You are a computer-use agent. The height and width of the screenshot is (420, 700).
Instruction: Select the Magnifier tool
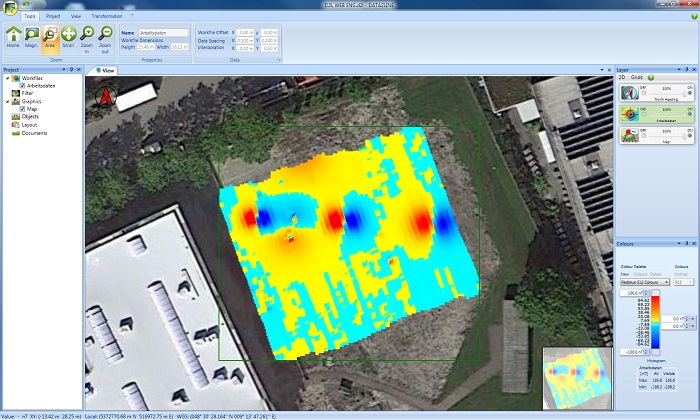click(31, 37)
